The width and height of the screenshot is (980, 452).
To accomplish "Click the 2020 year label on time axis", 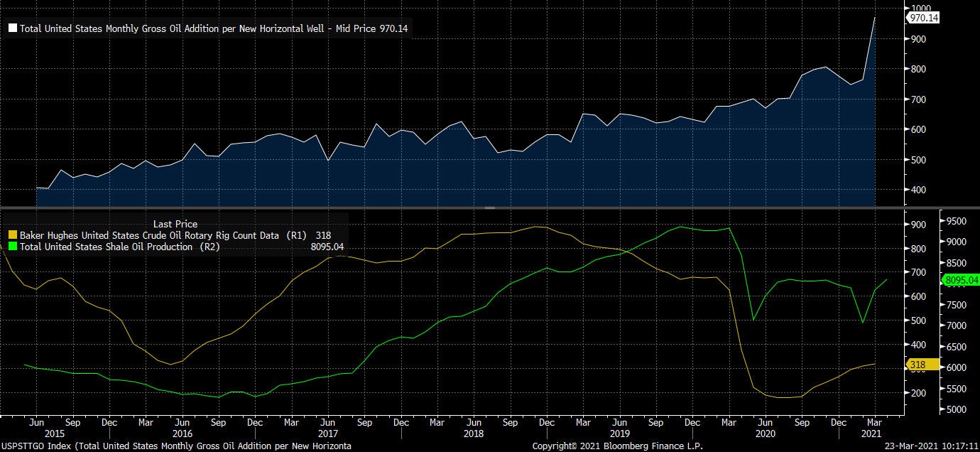I will pos(765,434).
